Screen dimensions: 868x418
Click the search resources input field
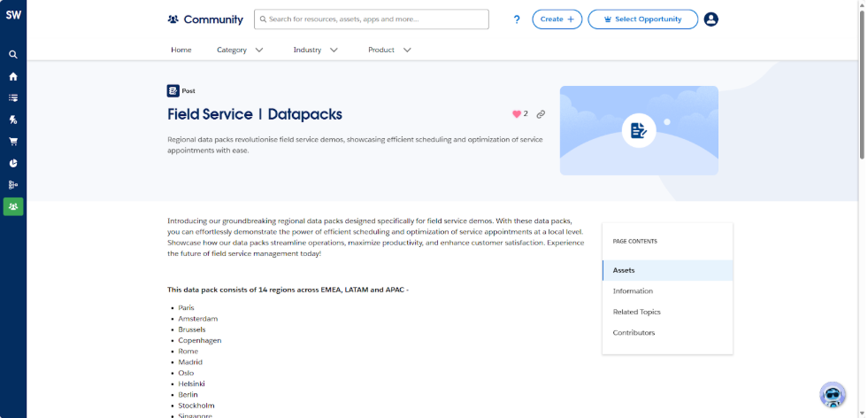tap(372, 19)
